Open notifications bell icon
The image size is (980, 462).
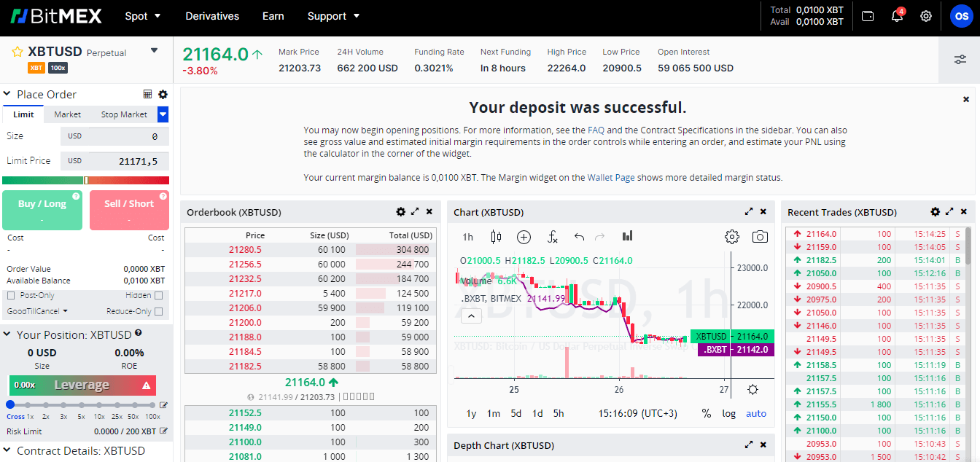pos(897,16)
